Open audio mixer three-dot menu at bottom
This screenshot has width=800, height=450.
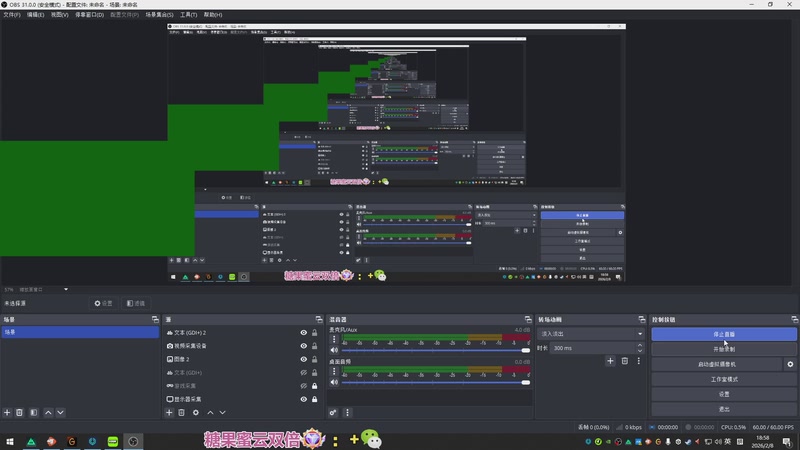347,412
